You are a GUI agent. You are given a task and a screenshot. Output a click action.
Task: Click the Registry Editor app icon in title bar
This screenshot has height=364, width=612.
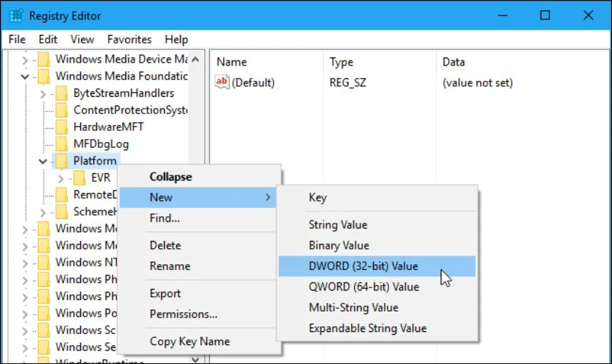(x=16, y=16)
